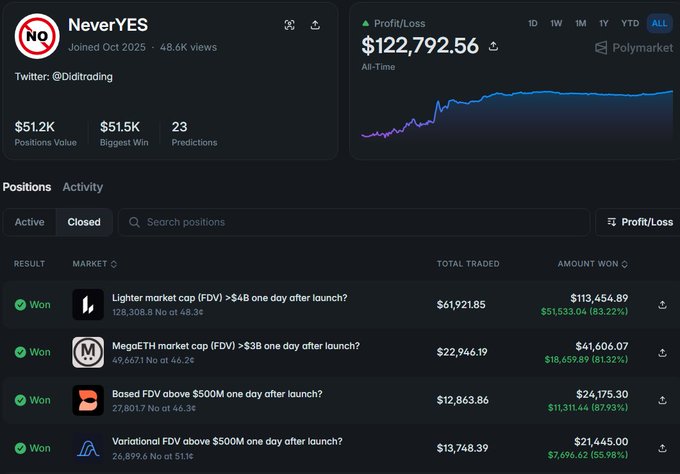Select the YTD chart range
Image resolution: width=680 pixels, height=474 pixels.
[630, 23]
